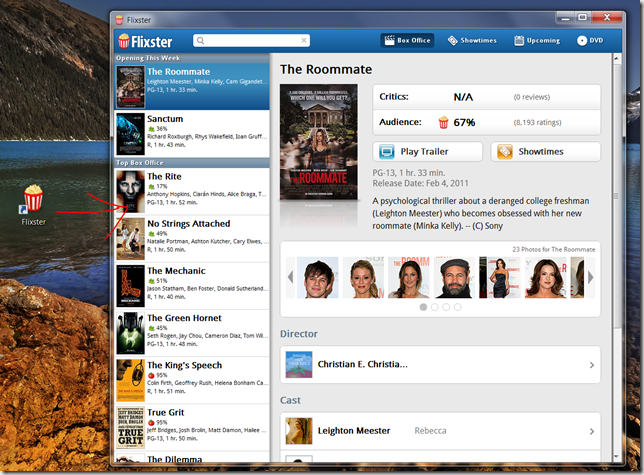Select Sanctum poster thumbnail
Image resolution: width=644 pixels, height=475 pixels.
(130, 134)
